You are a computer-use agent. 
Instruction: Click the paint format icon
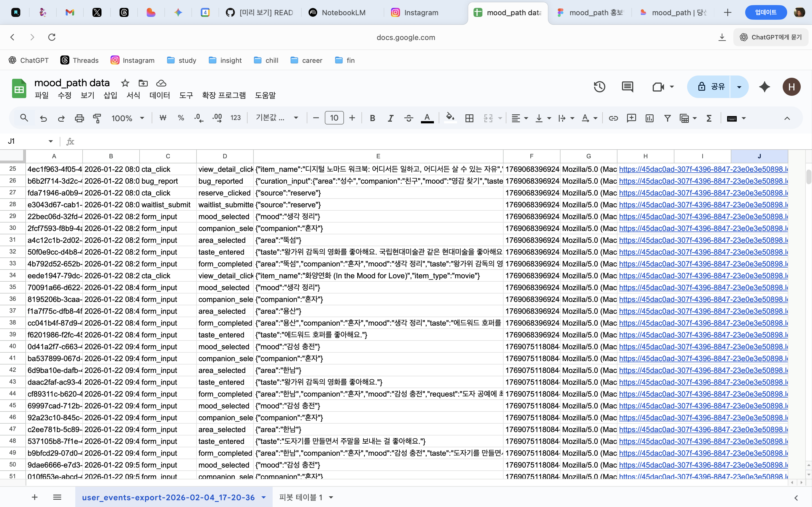pos(97,118)
